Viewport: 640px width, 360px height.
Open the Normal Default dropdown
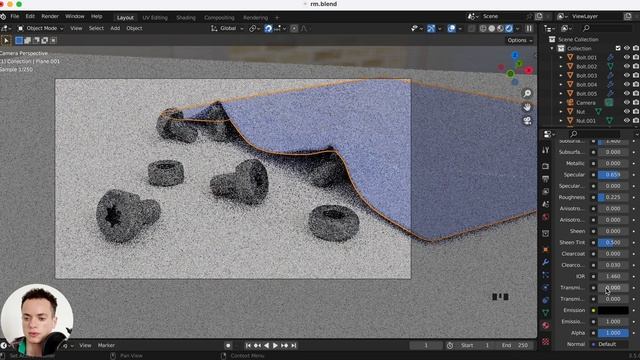pos(613,344)
